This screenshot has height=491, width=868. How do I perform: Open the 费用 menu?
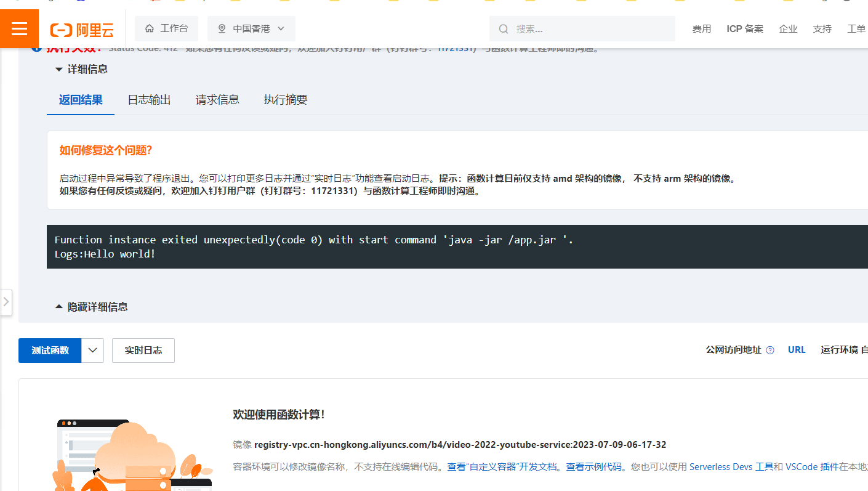702,29
